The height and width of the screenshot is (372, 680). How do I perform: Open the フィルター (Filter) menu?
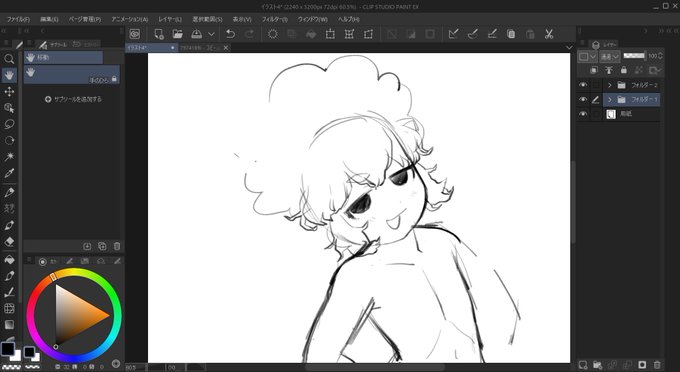pos(275,20)
